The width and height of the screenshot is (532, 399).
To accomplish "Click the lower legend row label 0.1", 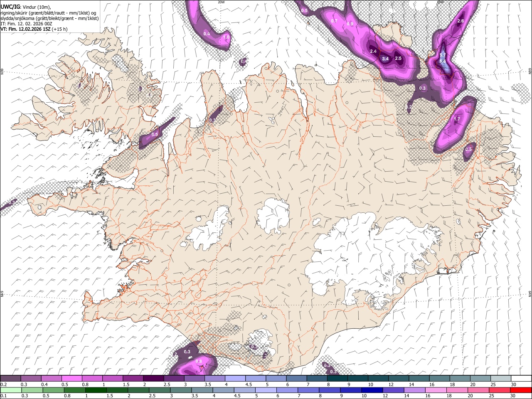I will coord(4,396).
